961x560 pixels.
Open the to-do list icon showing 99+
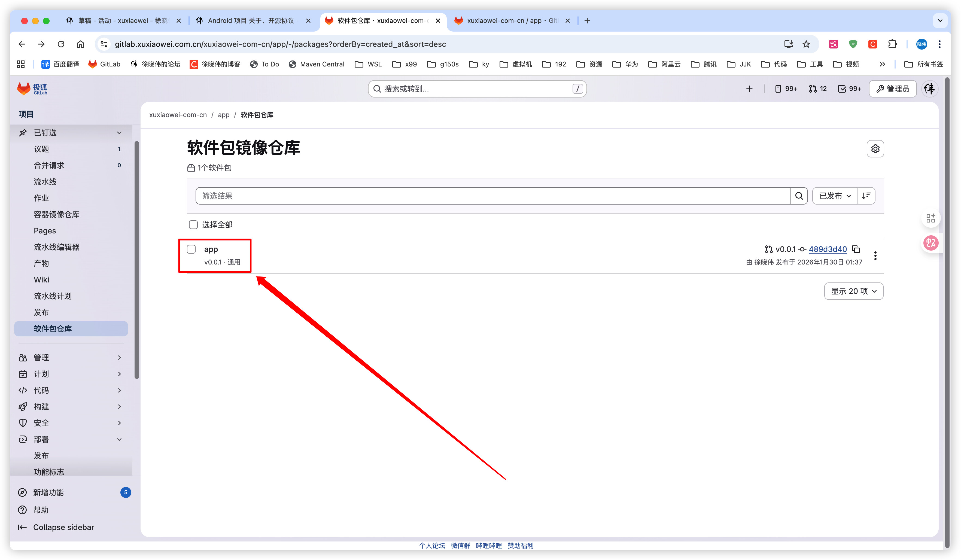click(x=849, y=89)
